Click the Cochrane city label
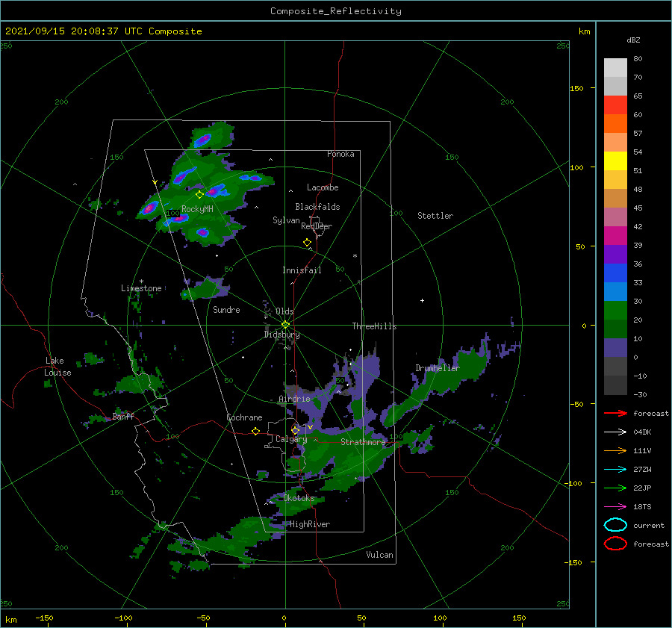 click(x=244, y=417)
